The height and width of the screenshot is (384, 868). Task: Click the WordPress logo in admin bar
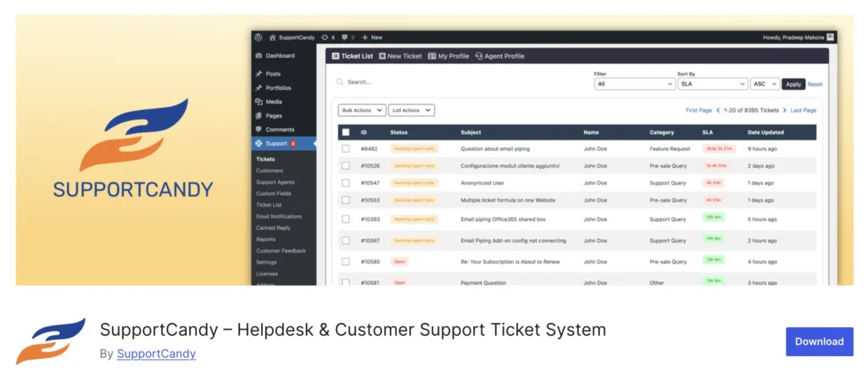pyautogui.click(x=258, y=37)
